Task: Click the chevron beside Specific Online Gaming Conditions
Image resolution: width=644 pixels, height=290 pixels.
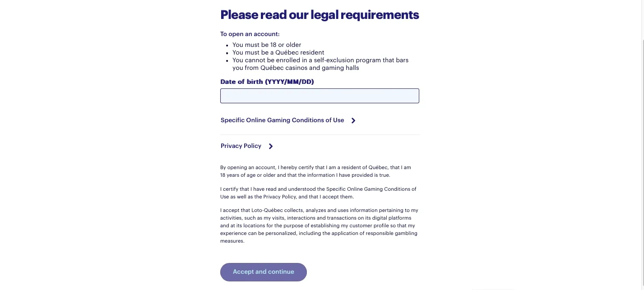Action: pos(353,120)
